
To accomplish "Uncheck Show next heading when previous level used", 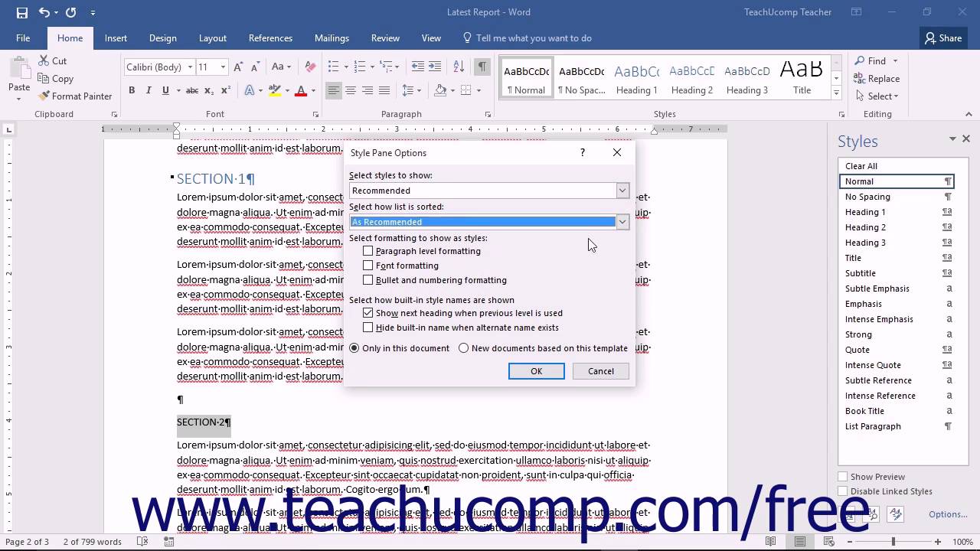I will click(x=368, y=313).
